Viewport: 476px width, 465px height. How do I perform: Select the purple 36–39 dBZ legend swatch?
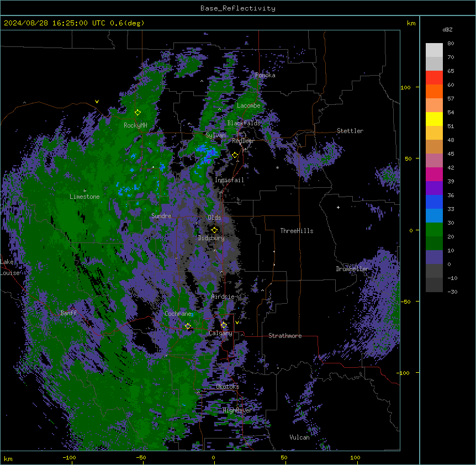click(434, 188)
